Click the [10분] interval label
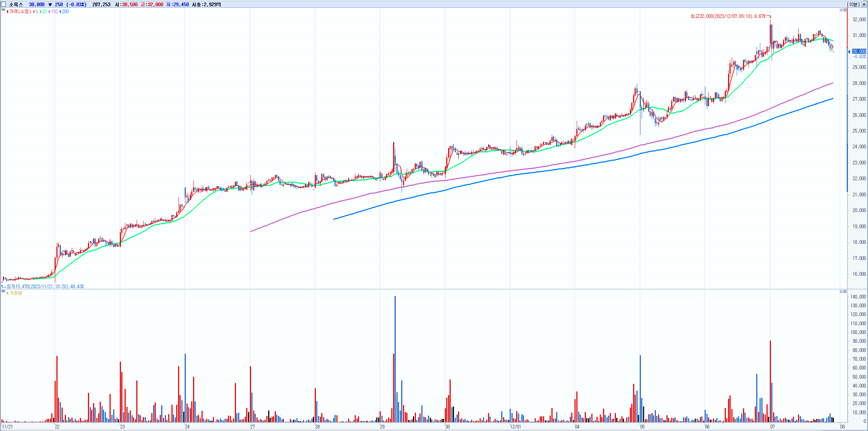868x431 pixels. tap(853, 4)
